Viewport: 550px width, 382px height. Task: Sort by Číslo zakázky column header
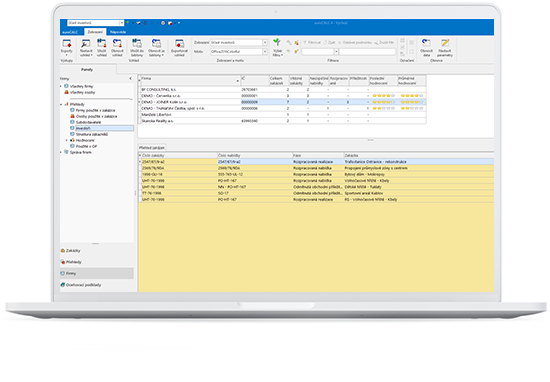tap(179, 155)
